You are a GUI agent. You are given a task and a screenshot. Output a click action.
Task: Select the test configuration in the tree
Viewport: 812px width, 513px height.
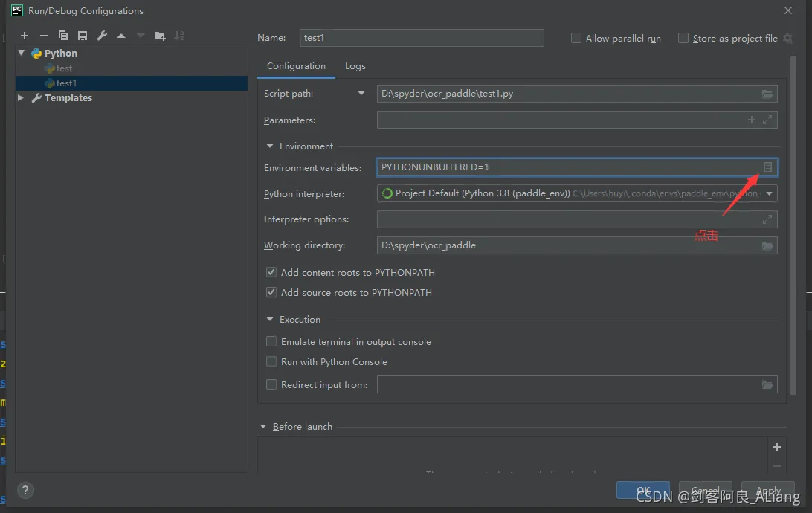[x=64, y=68]
